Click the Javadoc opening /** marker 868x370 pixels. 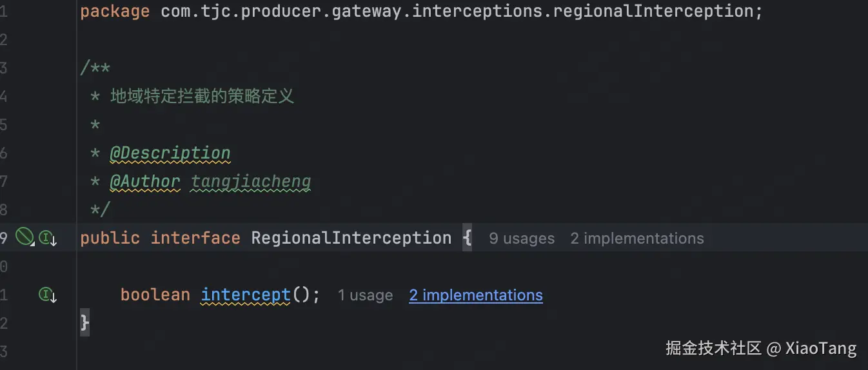[x=95, y=68]
